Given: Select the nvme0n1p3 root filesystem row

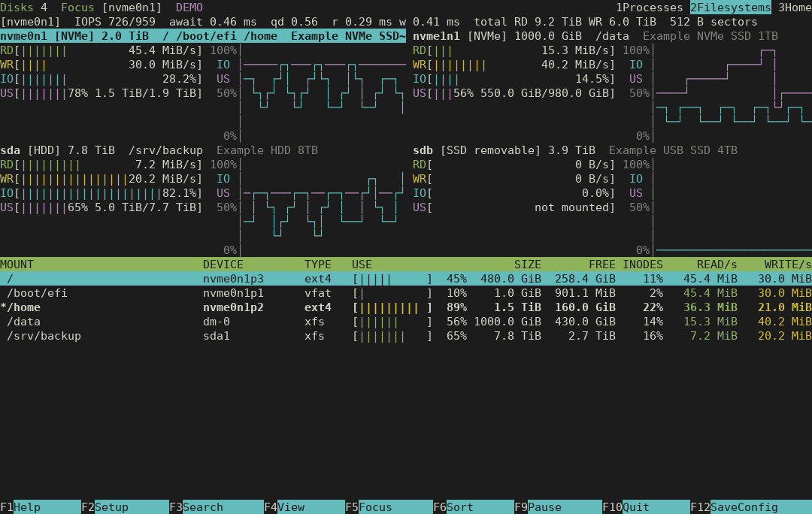Looking at the screenshot, I should click(406, 279).
